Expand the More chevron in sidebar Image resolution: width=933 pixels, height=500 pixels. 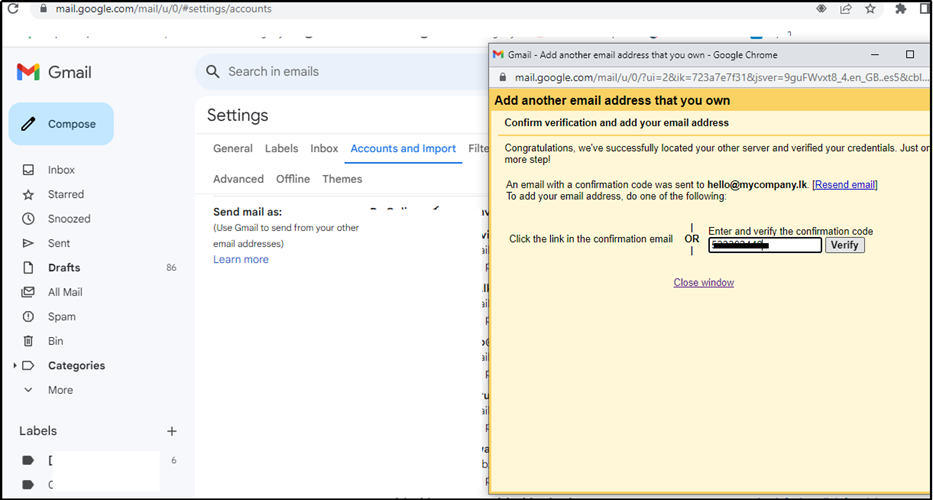click(28, 390)
